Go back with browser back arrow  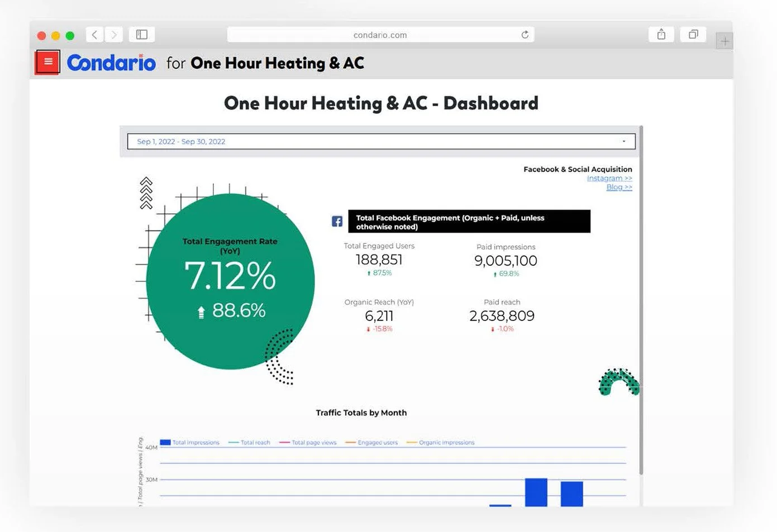click(x=94, y=35)
